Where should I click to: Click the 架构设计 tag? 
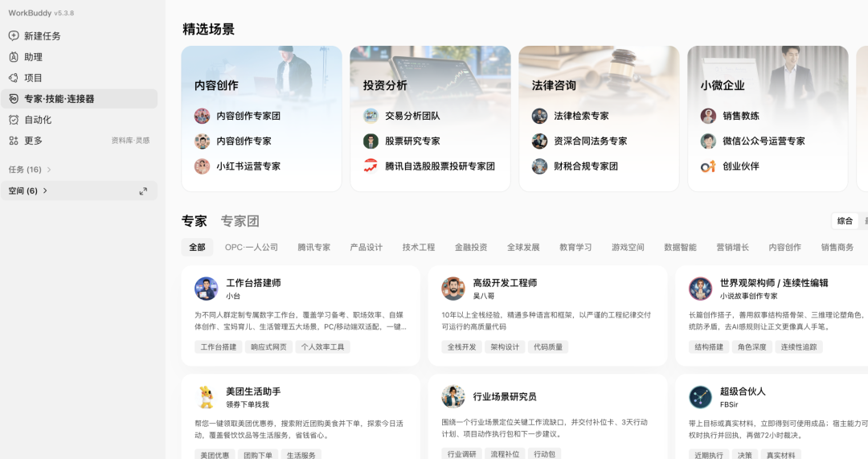505,347
